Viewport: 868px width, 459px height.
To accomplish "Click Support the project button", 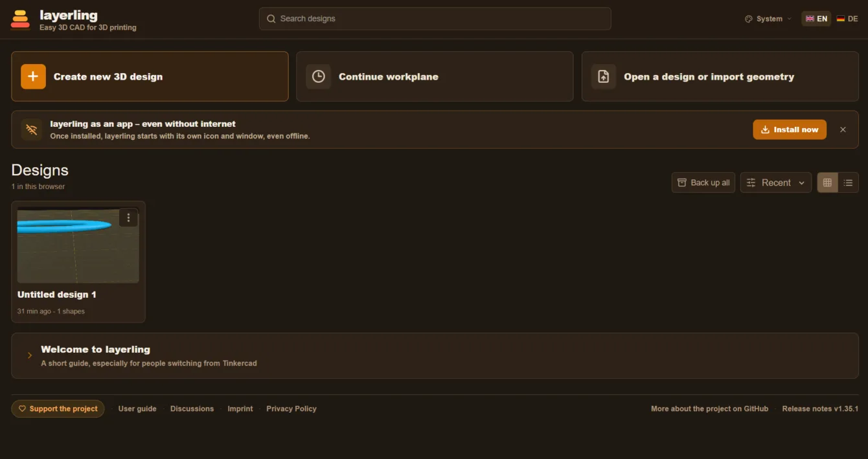I will [58, 409].
